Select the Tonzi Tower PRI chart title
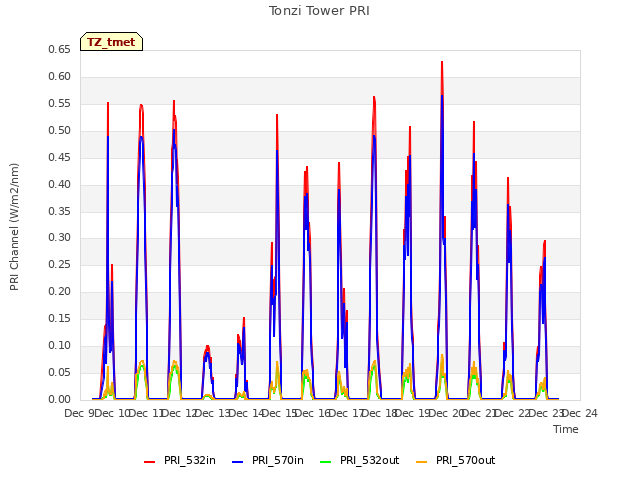 (x=319, y=11)
